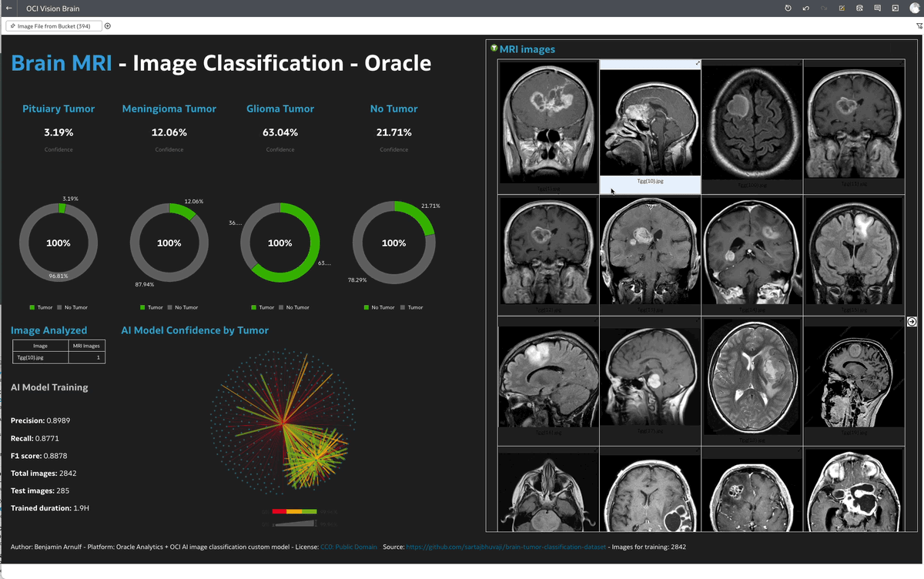
Task: Click the plus icon to add a filter
Action: click(x=107, y=25)
